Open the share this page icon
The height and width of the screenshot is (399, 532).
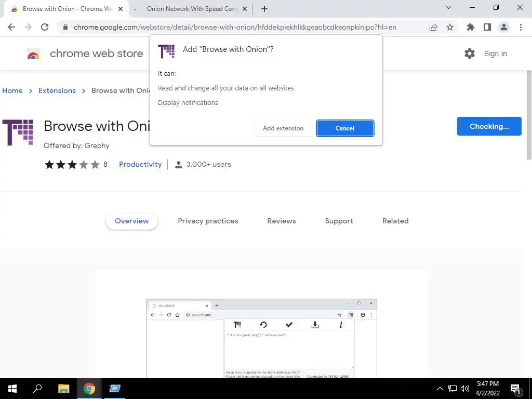coord(433,27)
